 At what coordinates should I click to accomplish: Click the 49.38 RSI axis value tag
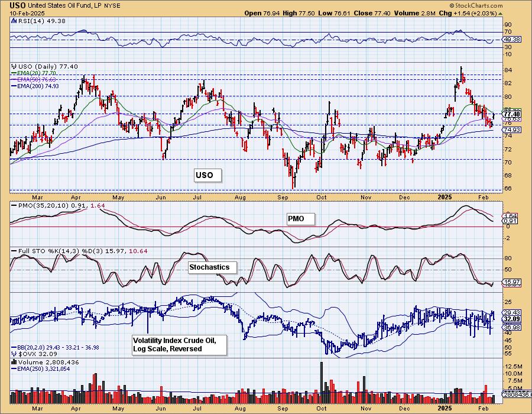tap(512, 40)
